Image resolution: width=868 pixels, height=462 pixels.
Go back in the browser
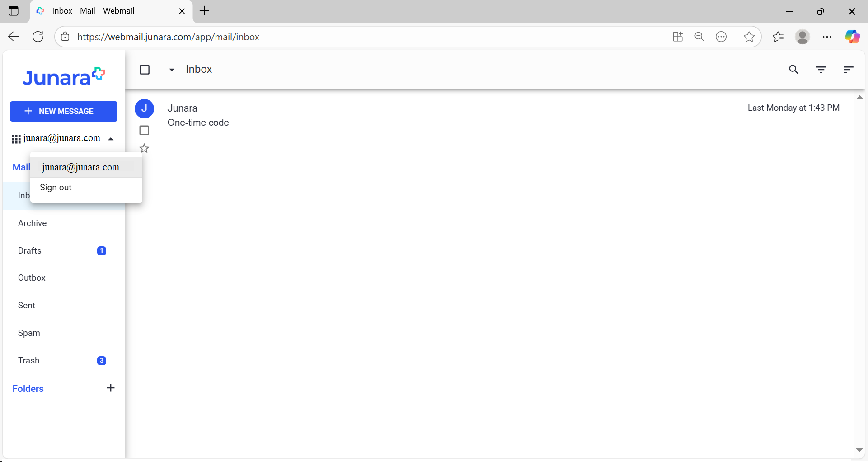pos(14,37)
